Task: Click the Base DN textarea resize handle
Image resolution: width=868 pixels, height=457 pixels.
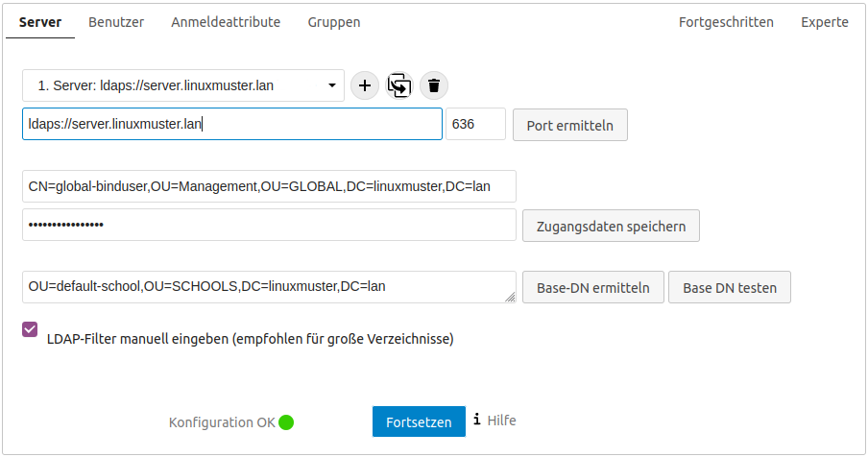Action: pyautogui.click(x=511, y=298)
